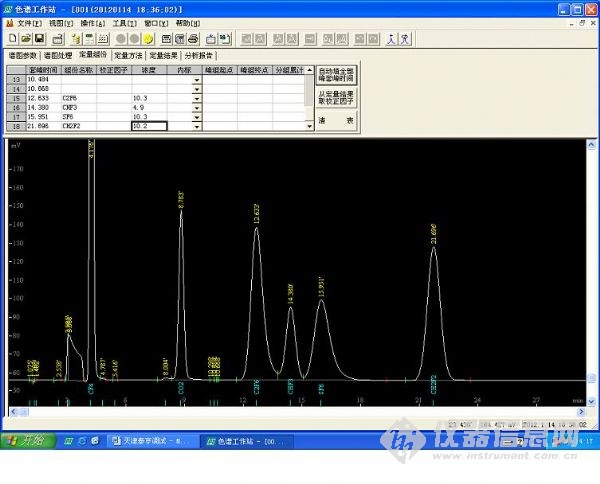Click the printer icon in the toolbar
This screenshot has width=600, height=484.
pyautogui.click(x=194, y=39)
